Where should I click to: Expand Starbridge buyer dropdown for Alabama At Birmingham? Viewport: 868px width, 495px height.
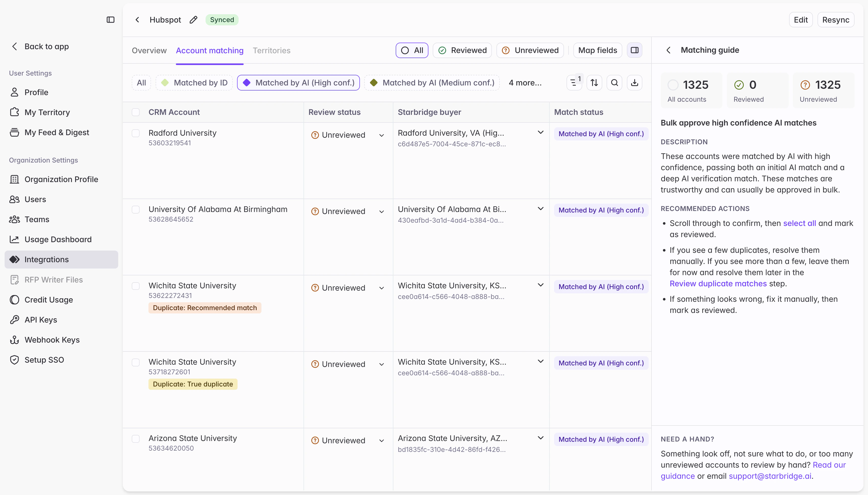pos(541,209)
